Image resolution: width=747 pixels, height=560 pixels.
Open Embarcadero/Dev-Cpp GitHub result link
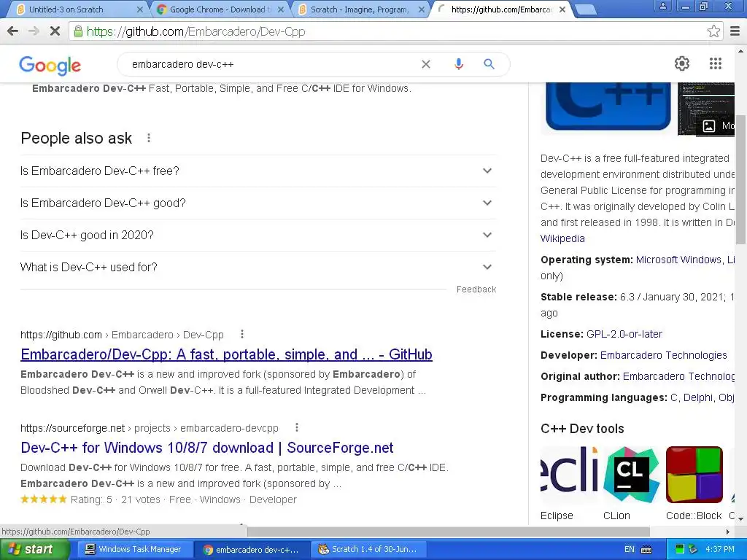[226, 355]
